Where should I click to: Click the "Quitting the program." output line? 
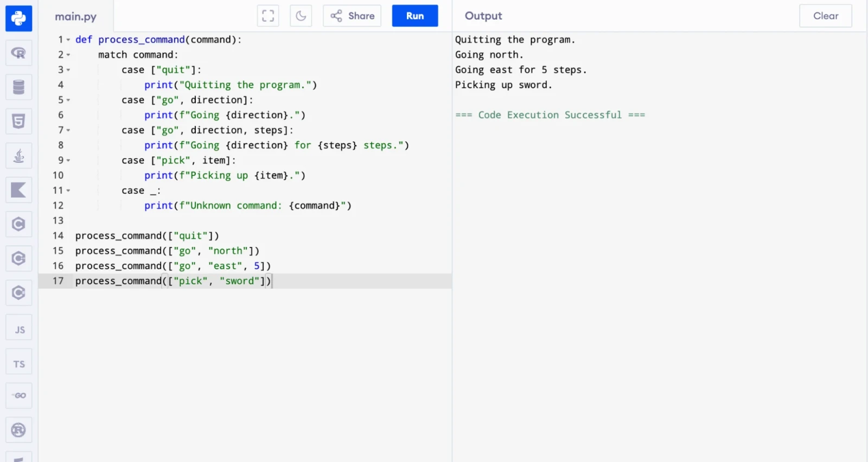[515, 40]
